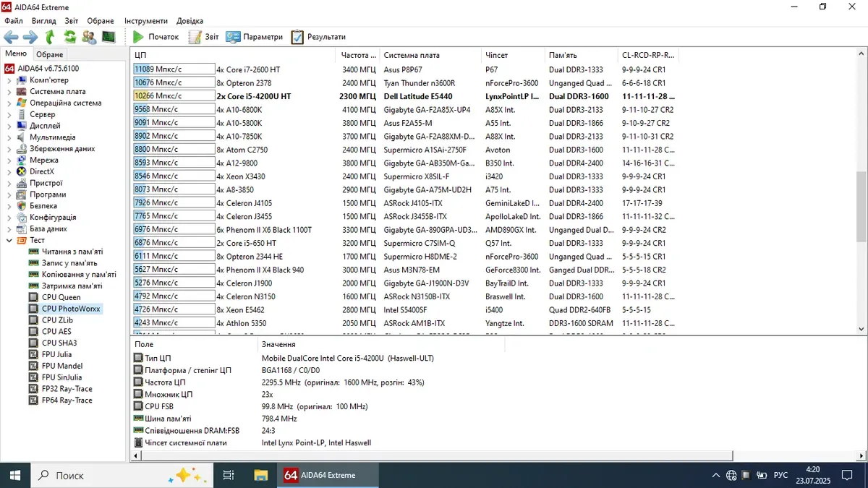
Task: Click the green monitor graph toolbar icon
Action: coord(109,37)
